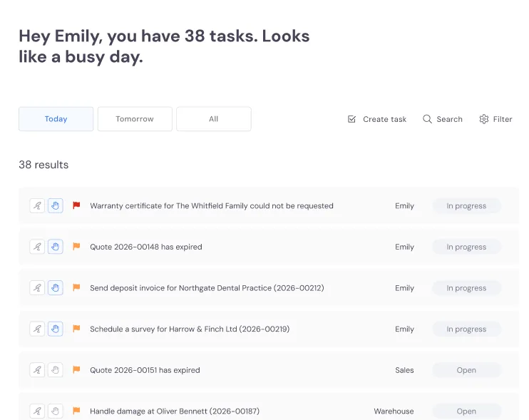Click assignee Warehouse on Oliver Bennett row
The width and height of the screenshot is (529, 420).
[394, 411]
